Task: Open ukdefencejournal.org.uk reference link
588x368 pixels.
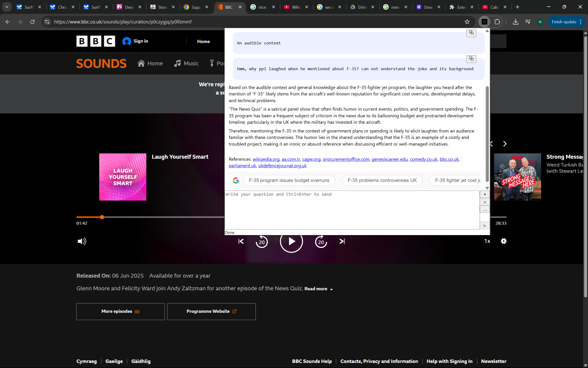Action: click(x=283, y=166)
